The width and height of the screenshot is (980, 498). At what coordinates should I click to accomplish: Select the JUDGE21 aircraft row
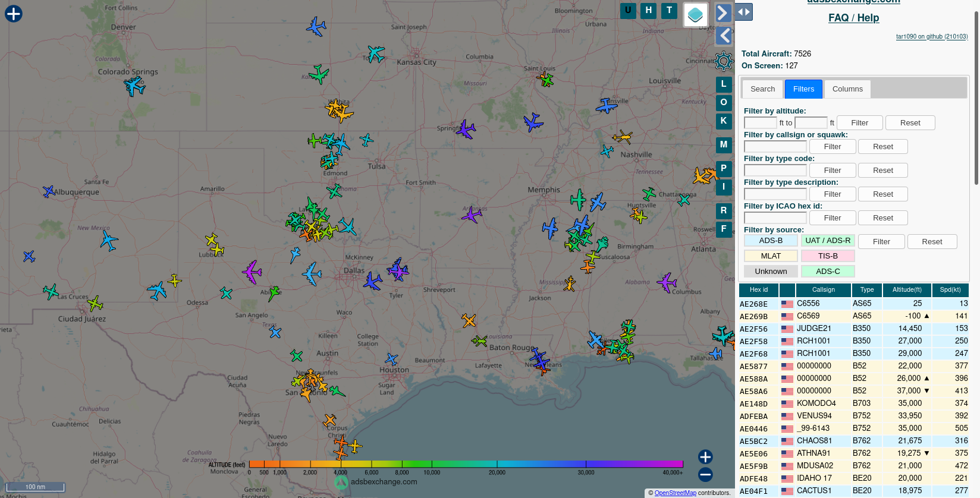pyautogui.click(x=854, y=329)
